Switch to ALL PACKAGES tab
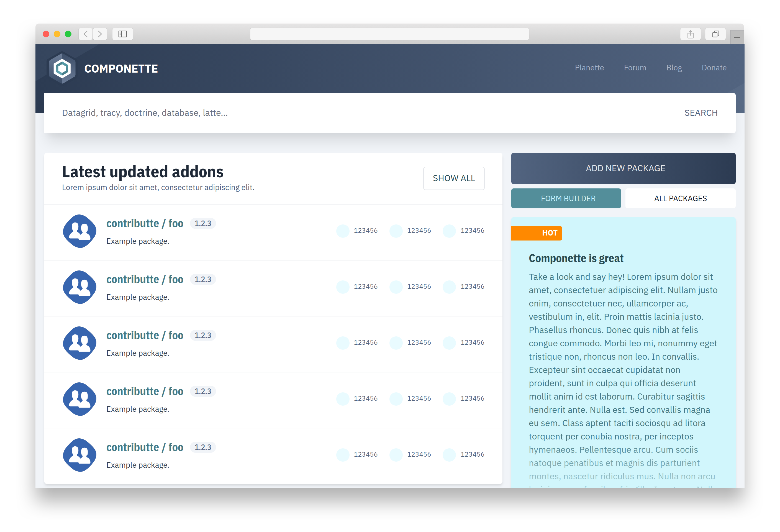The image size is (780, 532). point(680,198)
